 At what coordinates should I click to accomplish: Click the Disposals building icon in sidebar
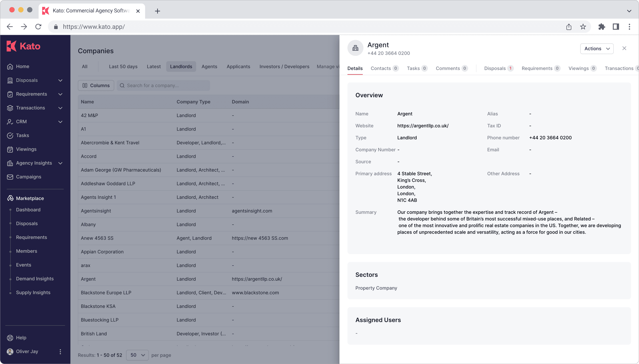(10, 80)
